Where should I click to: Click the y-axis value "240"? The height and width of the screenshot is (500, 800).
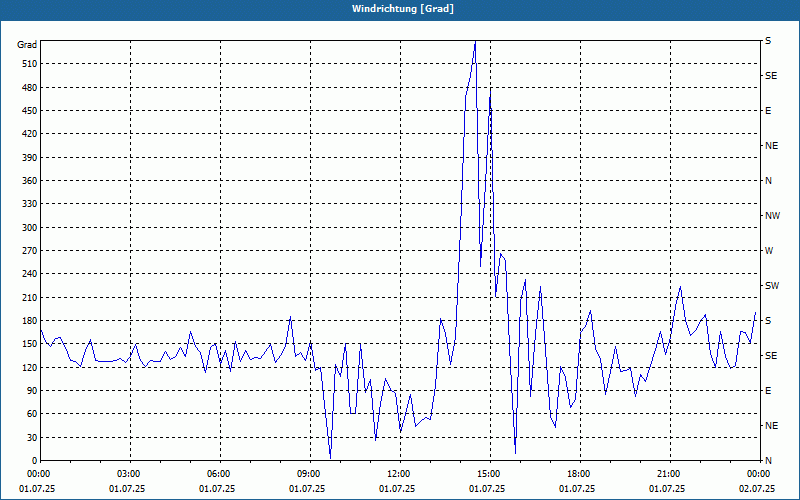pyautogui.click(x=30, y=274)
